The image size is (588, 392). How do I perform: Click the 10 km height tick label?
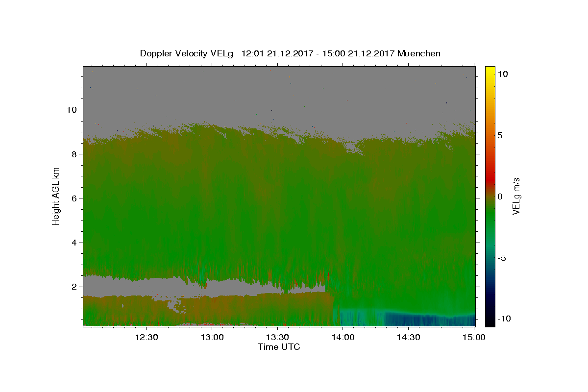coord(71,110)
